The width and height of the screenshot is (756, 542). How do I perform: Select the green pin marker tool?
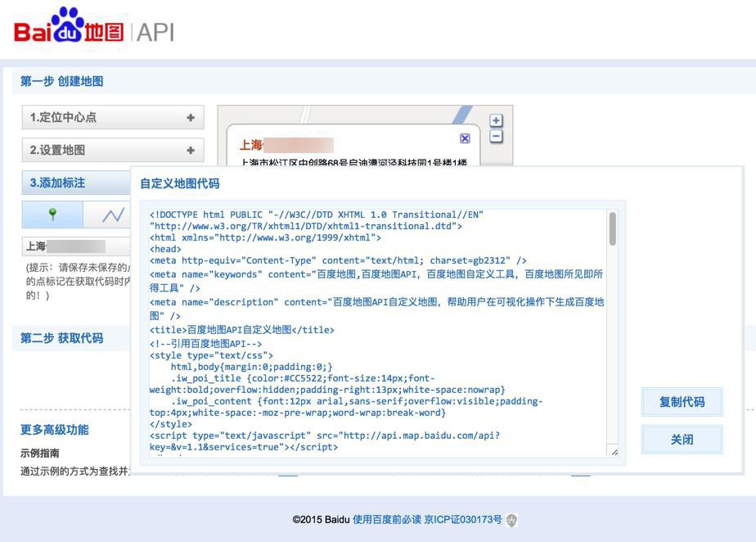click(52, 215)
